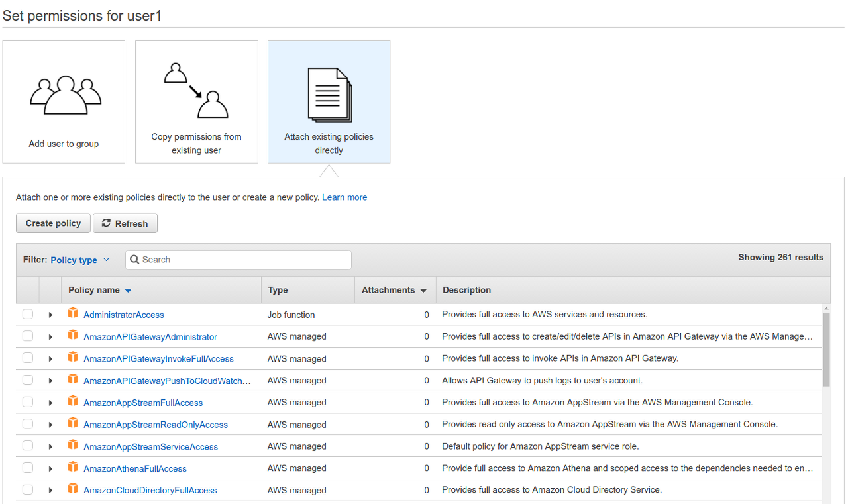Choose Add user to group option
The height and width of the screenshot is (504, 848).
pos(64,102)
